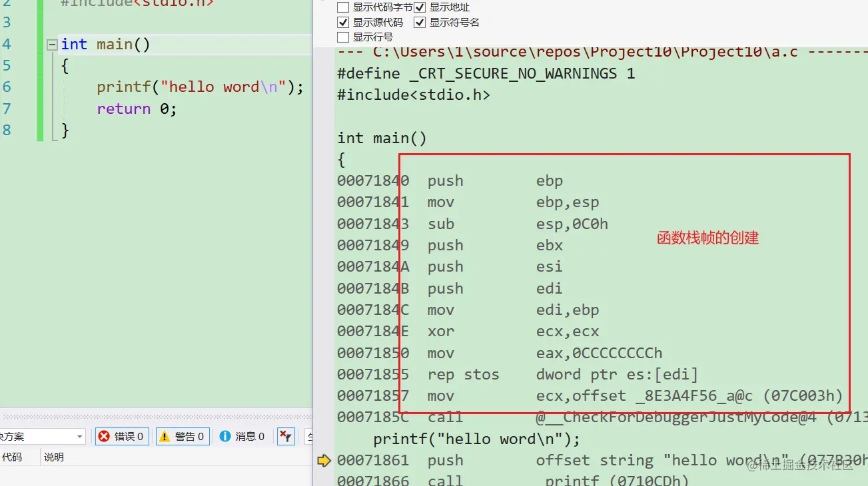Disable the 显示符号名 option
This screenshot has height=486, width=868.
pos(420,22)
